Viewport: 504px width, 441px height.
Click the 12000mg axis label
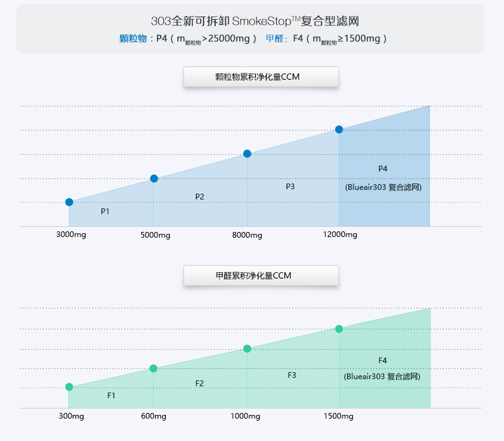click(x=340, y=235)
